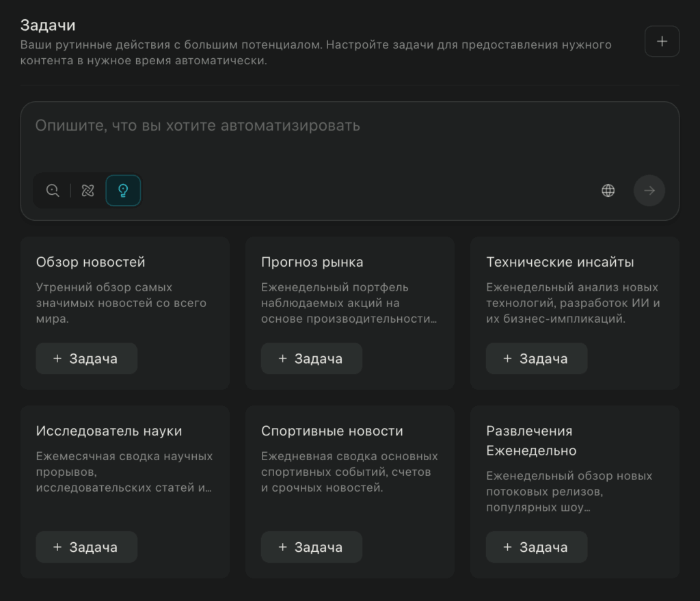This screenshot has width=700, height=601.
Task: Open the 'Обзор новостей' card title
Action: click(x=90, y=262)
